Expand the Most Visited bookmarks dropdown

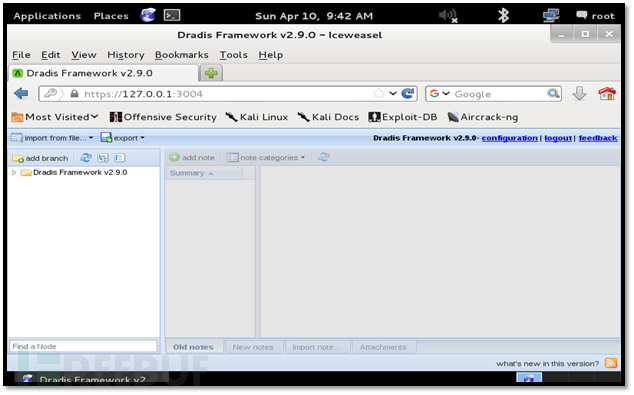[55, 117]
